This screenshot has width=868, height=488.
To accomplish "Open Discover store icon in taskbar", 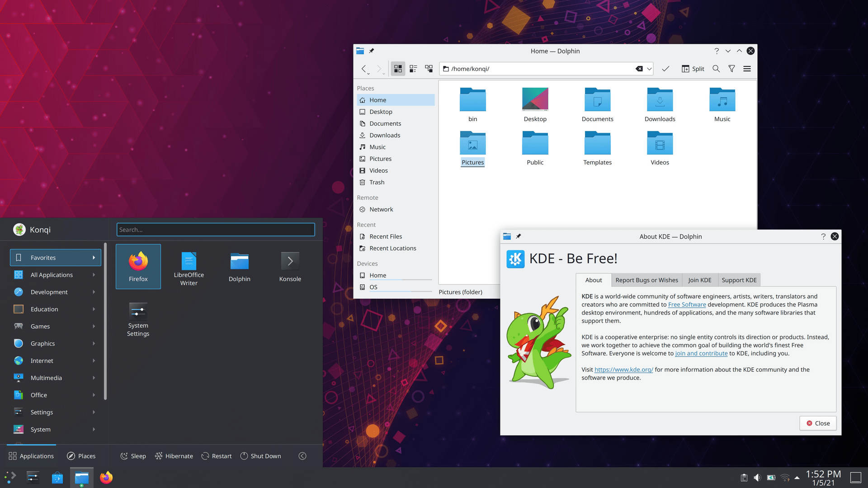I will [57, 478].
